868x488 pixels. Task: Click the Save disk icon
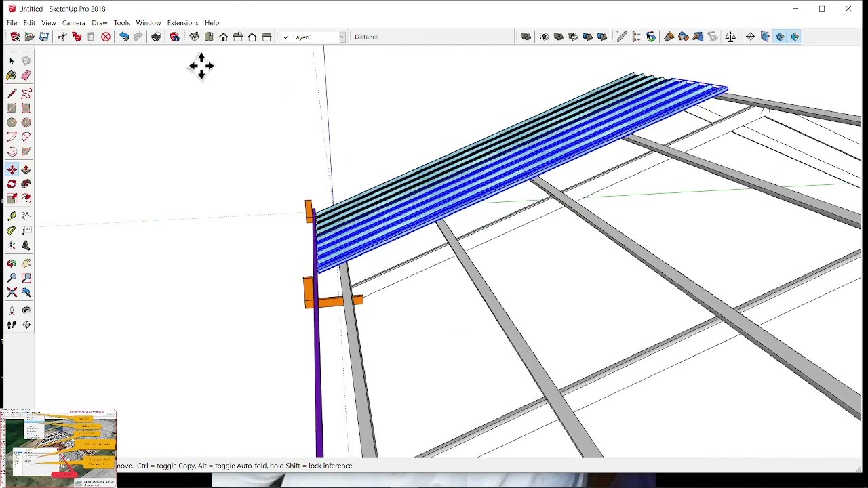(x=44, y=37)
